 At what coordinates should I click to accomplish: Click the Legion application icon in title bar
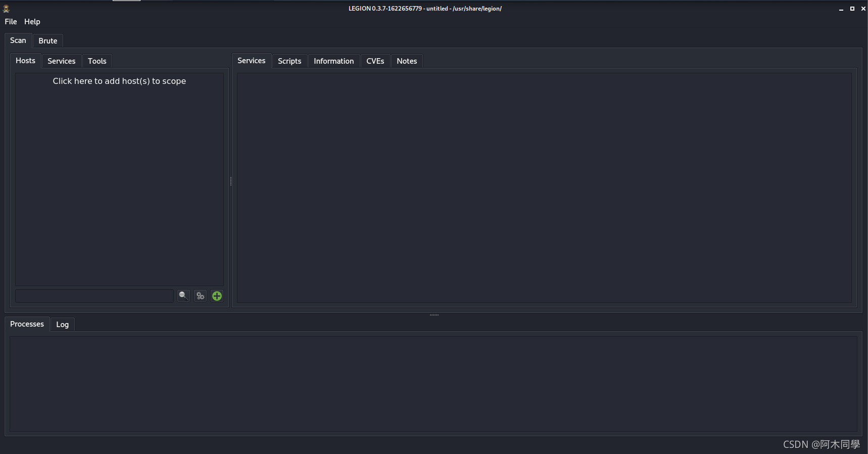click(6, 9)
